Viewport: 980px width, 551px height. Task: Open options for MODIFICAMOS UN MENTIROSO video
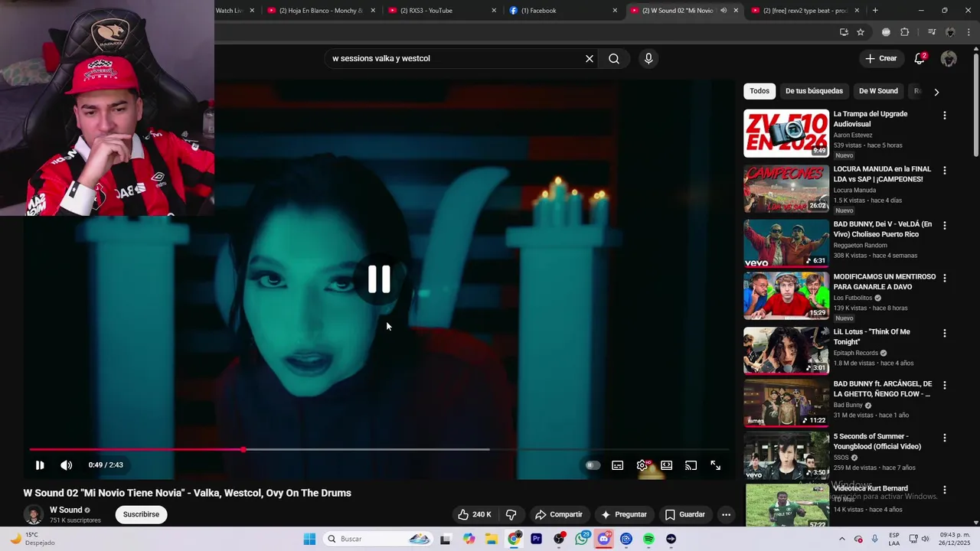coord(945,278)
